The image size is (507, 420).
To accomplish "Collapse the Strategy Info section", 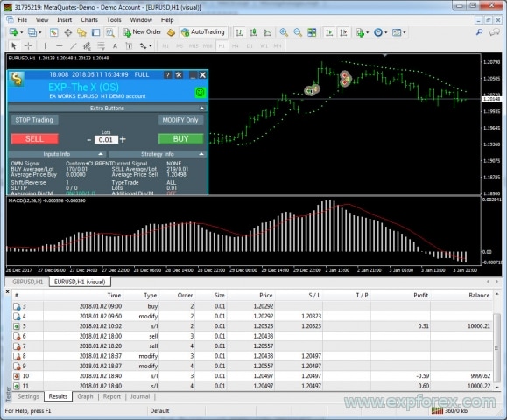I will [201, 154].
